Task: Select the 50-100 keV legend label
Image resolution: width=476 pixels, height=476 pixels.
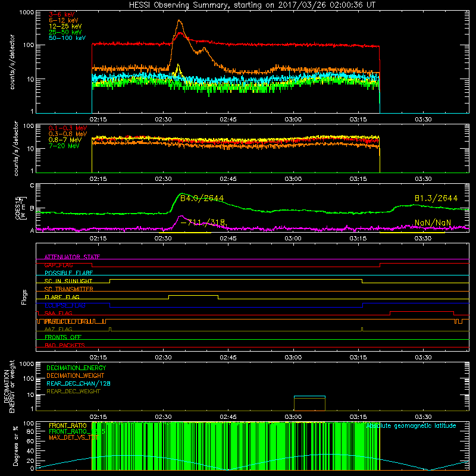Action: 67,38
